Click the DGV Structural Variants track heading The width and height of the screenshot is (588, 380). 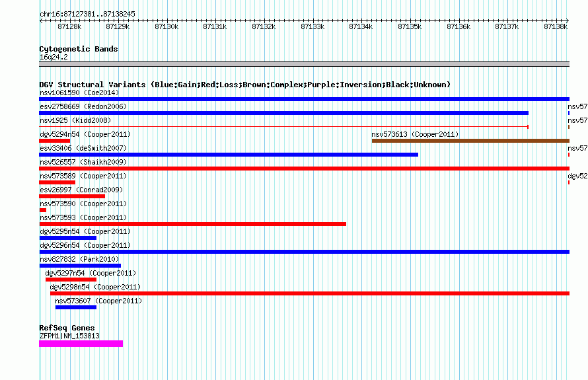244,85
